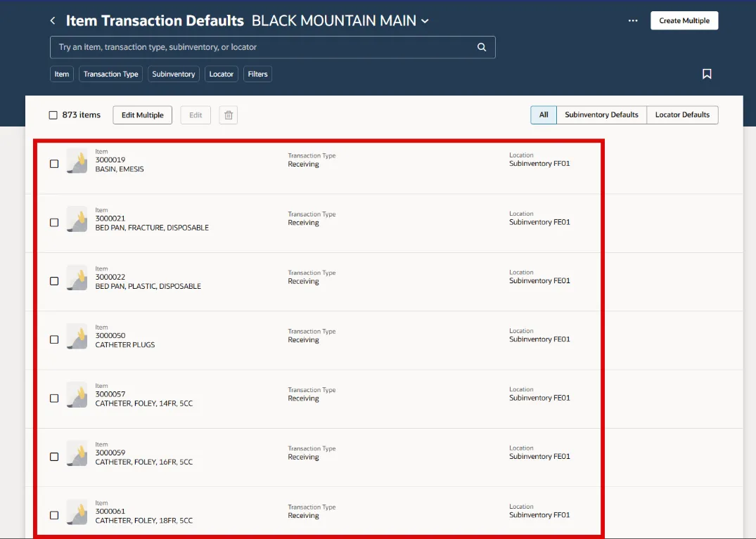This screenshot has width=756, height=539.
Task: Click the back arrow beside Item Transaction Defaults
Action: tap(53, 21)
